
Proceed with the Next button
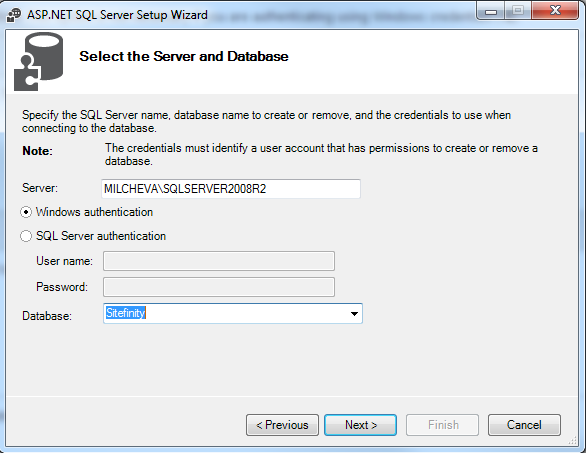pos(361,425)
